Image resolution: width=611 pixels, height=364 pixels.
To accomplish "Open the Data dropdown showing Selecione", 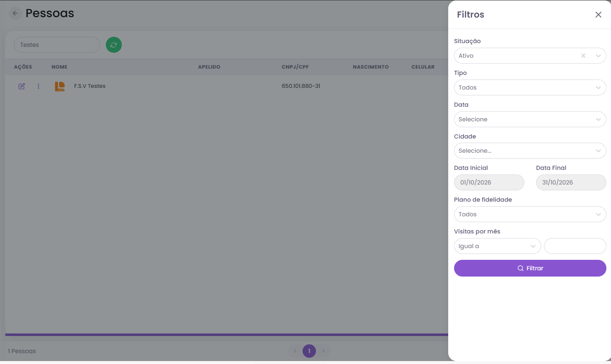I will (x=530, y=119).
